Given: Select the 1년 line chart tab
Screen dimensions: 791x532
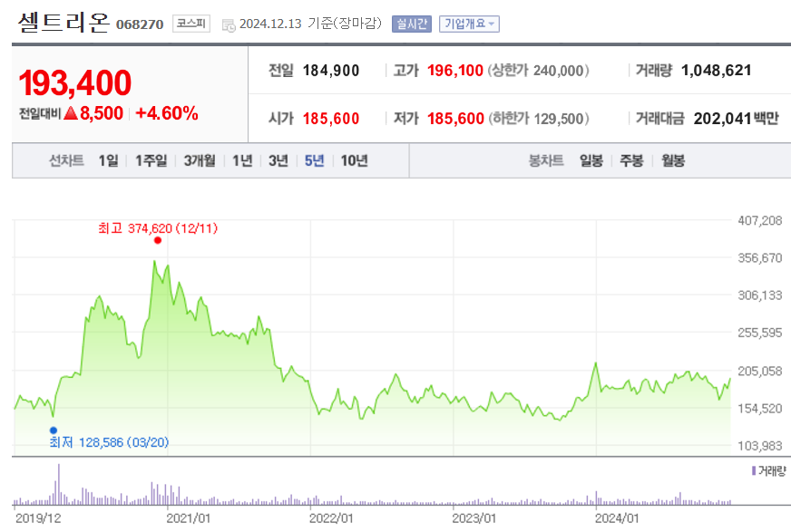Looking at the screenshot, I should 242,160.
